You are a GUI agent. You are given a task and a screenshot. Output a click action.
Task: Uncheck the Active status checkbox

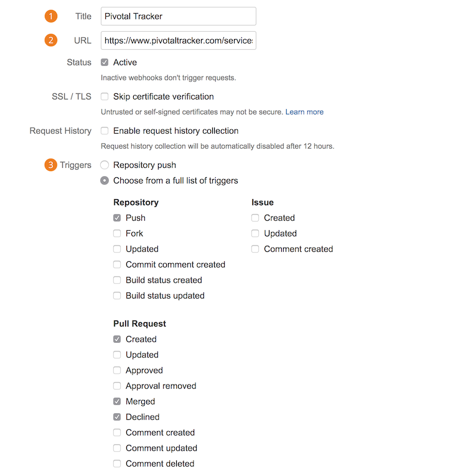[105, 62]
